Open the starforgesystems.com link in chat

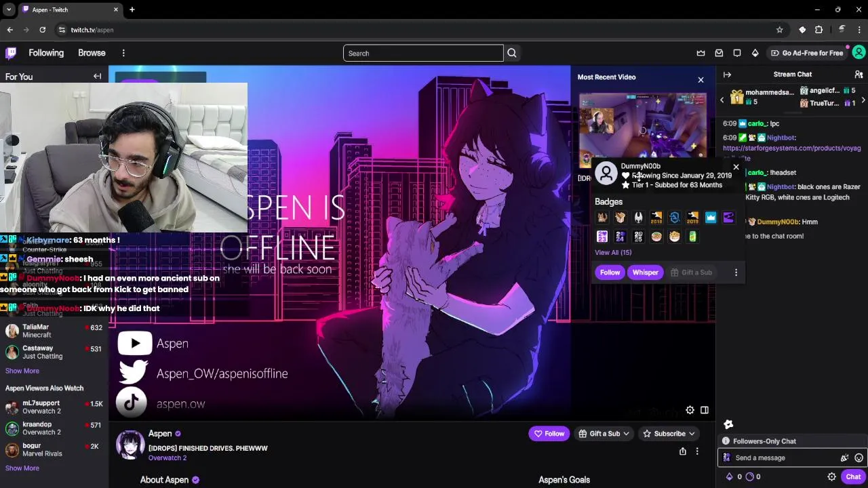[x=791, y=148]
